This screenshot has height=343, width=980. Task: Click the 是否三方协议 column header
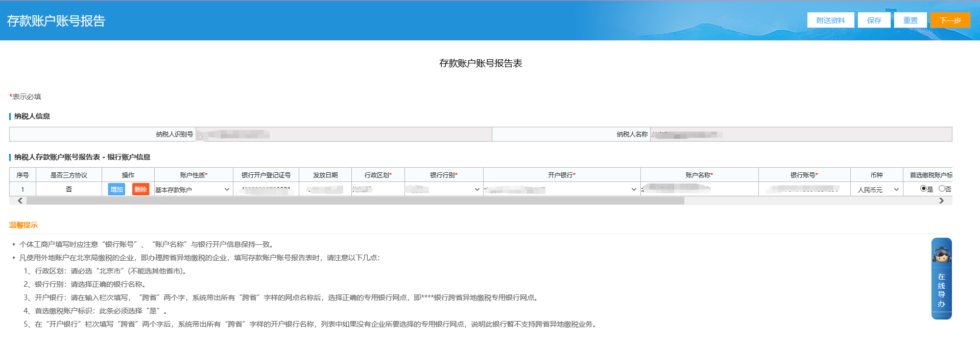69,175
